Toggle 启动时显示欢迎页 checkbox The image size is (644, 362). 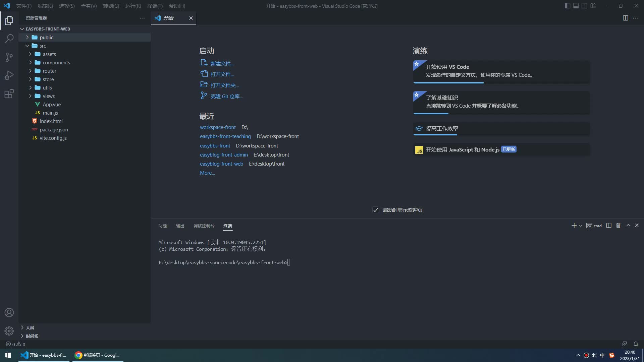[x=376, y=210]
